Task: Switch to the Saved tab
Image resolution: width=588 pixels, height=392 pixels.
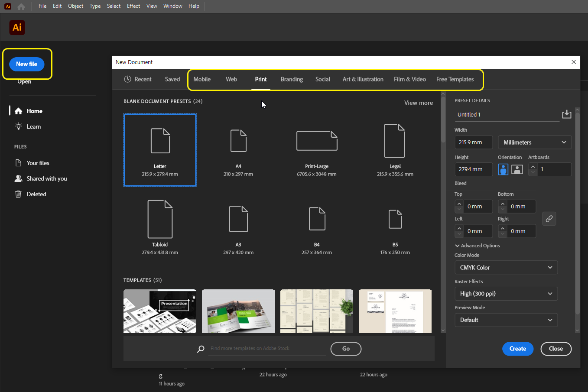Action: (x=172, y=79)
